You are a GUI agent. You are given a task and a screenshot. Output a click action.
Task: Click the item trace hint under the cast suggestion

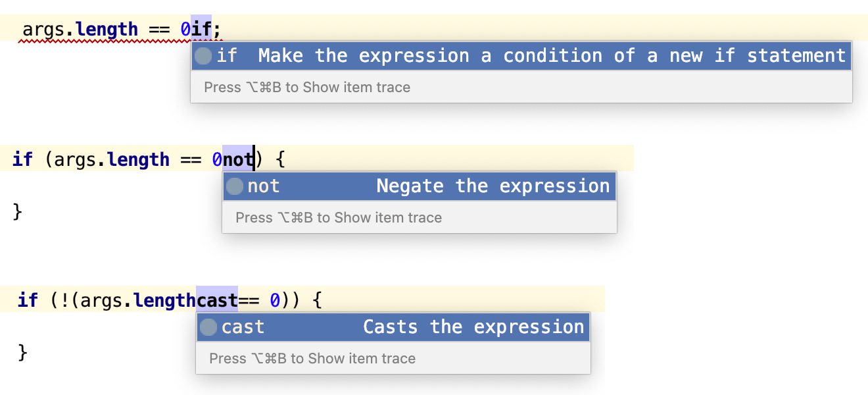pos(312,359)
